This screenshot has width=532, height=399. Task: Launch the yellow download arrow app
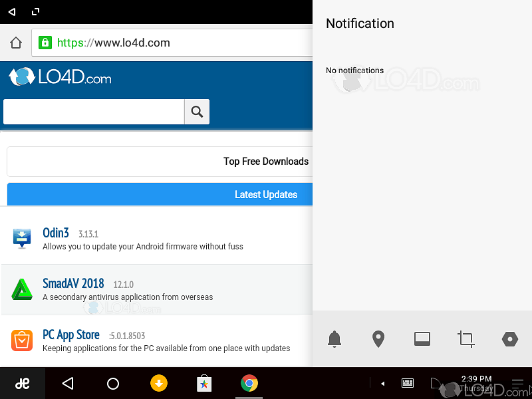point(159,384)
